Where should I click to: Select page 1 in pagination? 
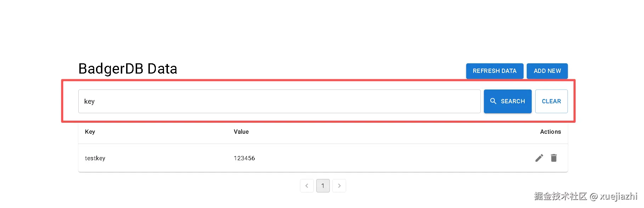[x=323, y=186]
